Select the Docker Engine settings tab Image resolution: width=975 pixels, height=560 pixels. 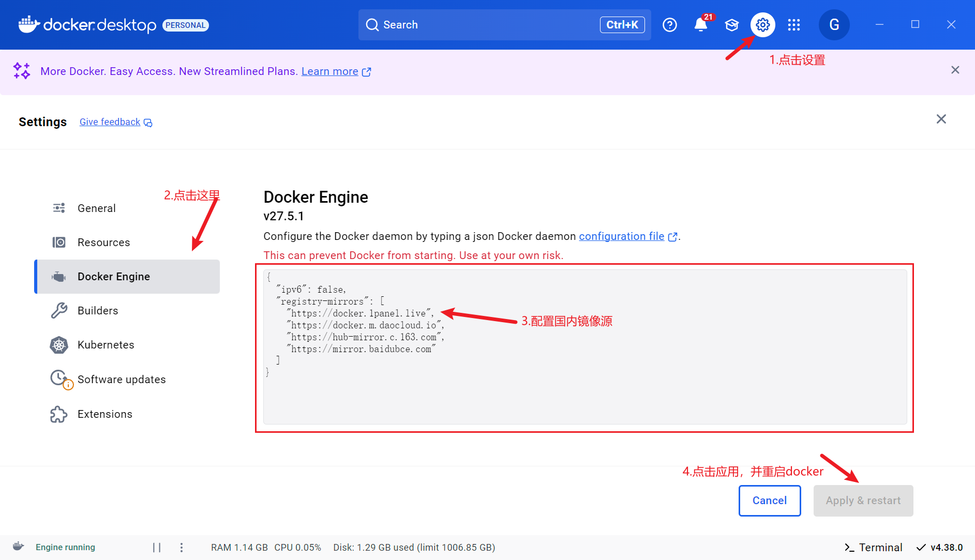coord(127,277)
